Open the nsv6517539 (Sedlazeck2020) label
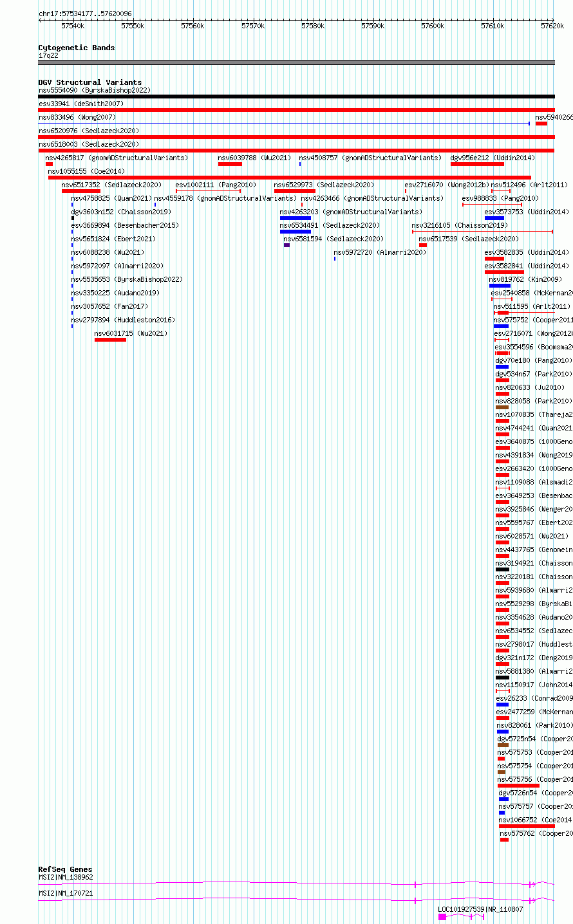Viewport: 573px width, 924px height. point(469,239)
